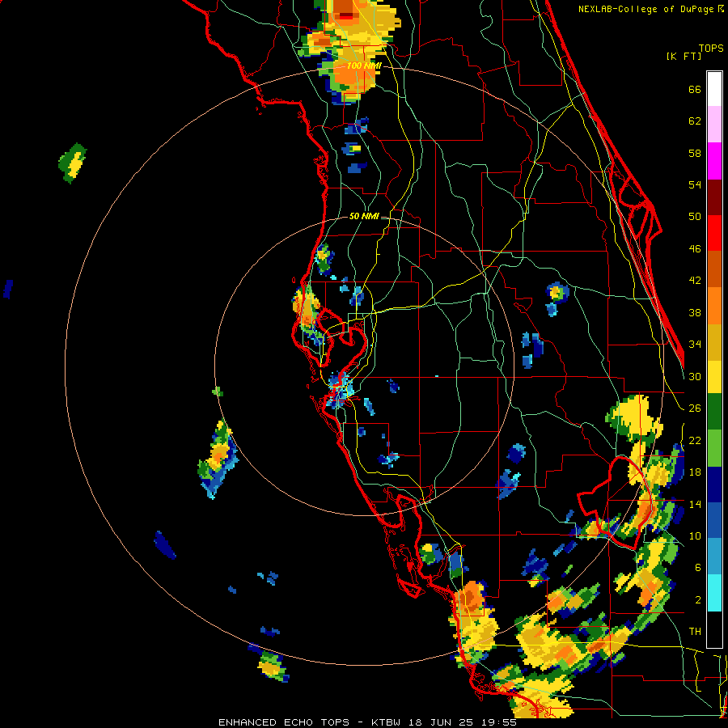The width and height of the screenshot is (728, 728).
Task: Click the 66 value on the legend
Action: point(695,90)
